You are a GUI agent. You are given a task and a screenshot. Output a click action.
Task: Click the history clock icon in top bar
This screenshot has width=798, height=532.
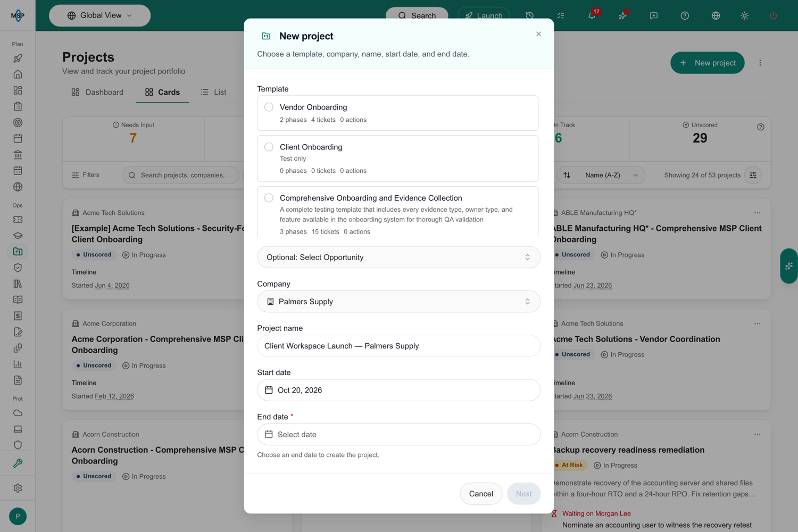pos(529,15)
